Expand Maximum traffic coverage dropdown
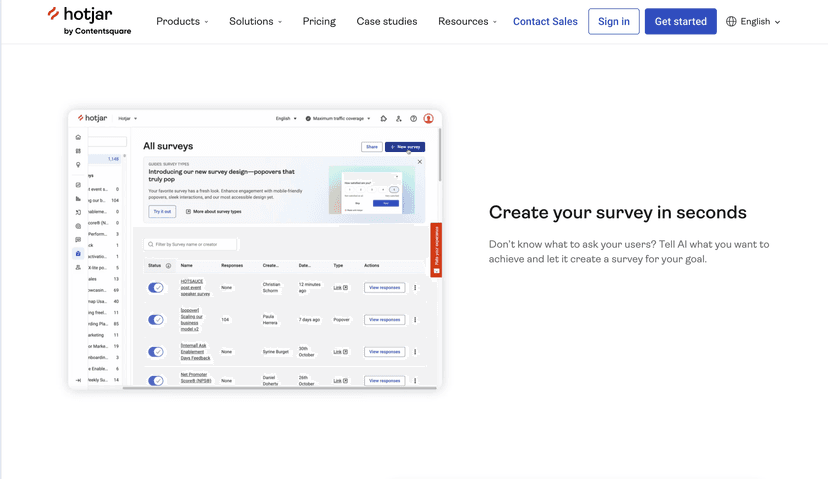 (x=338, y=118)
